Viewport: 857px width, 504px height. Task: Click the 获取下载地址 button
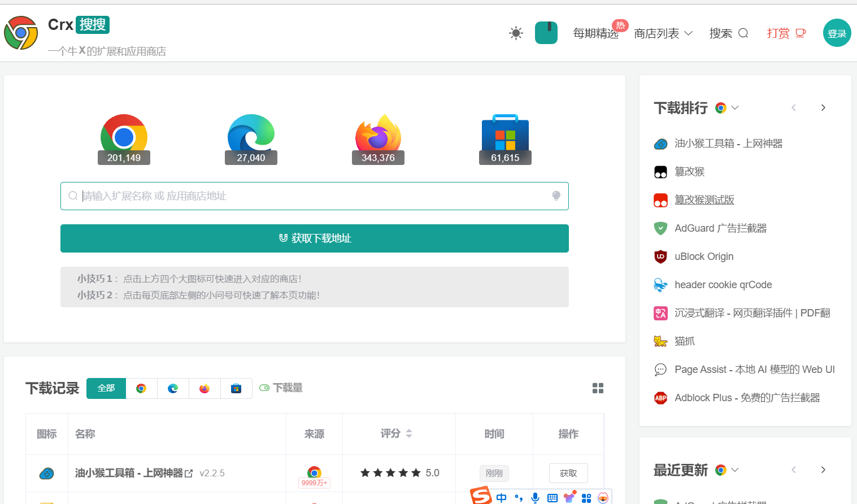(x=314, y=238)
